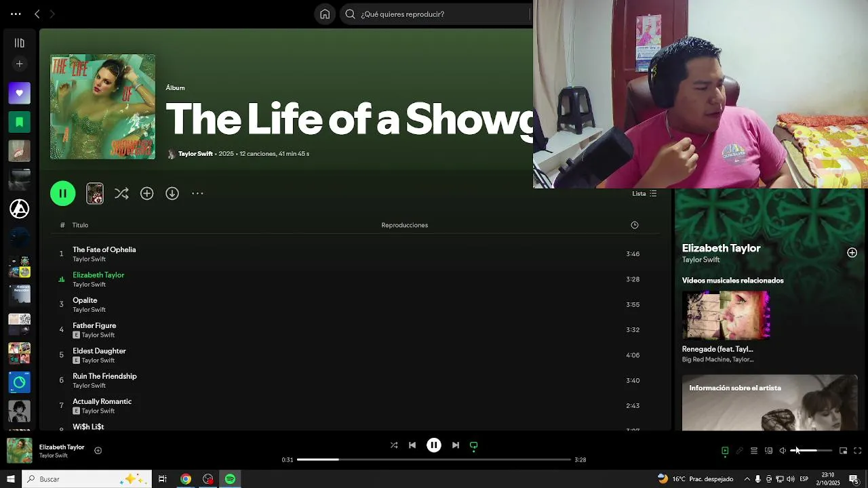Seek on the song progress bar
Viewport: 868px width, 488px height.
click(434, 460)
